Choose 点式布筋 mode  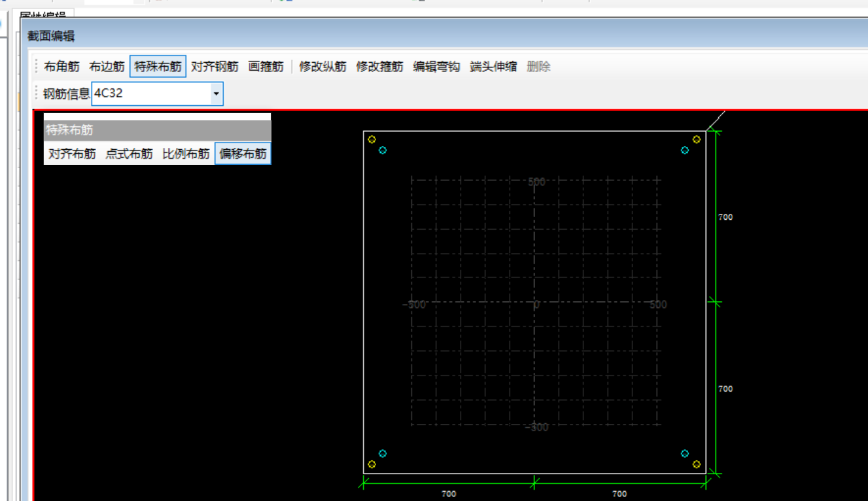click(x=129, y=154)
